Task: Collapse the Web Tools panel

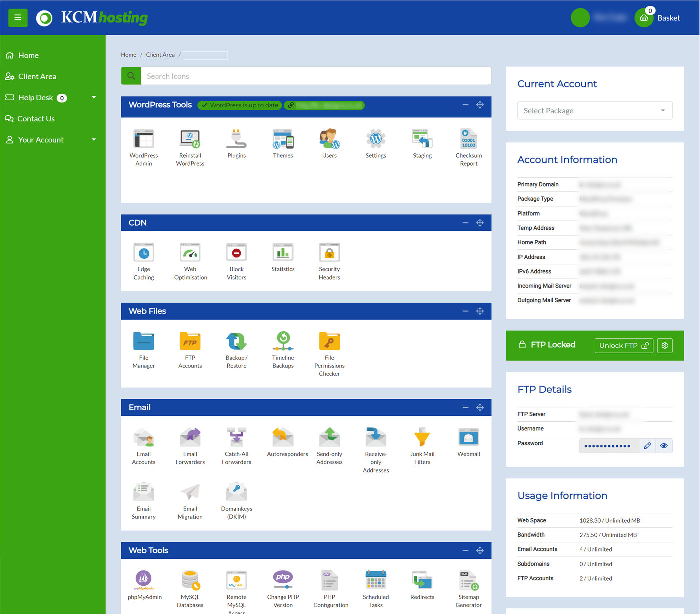Action: 465,551
